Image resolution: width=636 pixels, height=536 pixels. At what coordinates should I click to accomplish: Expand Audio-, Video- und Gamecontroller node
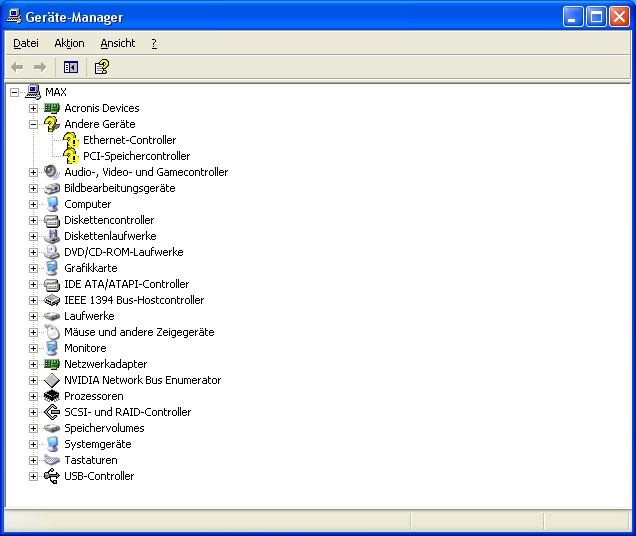[x=33, y=172]
